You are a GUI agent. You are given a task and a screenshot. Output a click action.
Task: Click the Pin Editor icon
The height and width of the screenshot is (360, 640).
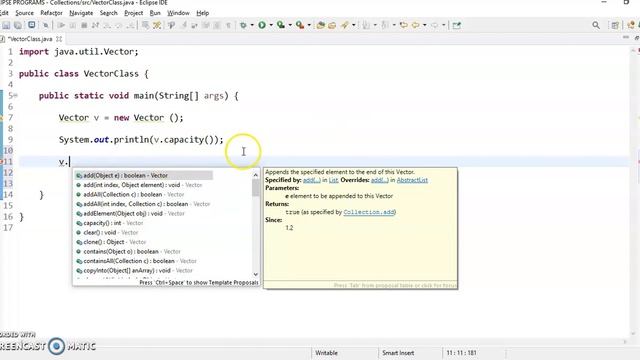coord(457,25)
